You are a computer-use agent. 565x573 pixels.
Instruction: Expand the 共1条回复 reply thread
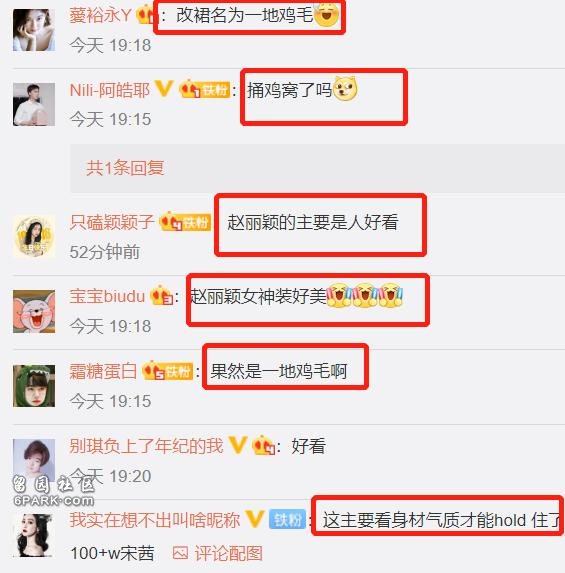click(125, 168)
